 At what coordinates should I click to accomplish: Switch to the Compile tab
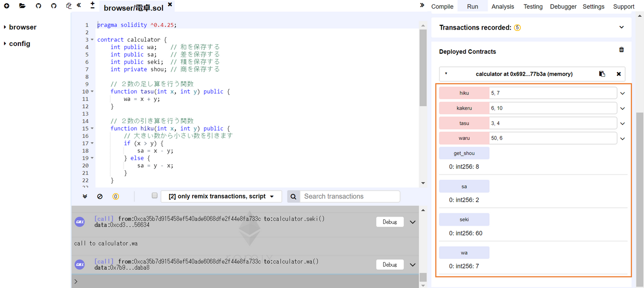(x=442, y=6)
